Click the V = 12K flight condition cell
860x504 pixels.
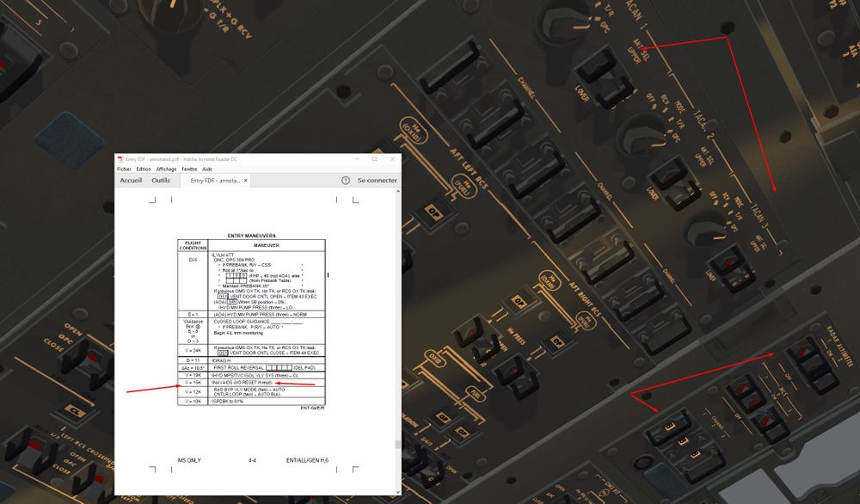[x=193, y=391]
